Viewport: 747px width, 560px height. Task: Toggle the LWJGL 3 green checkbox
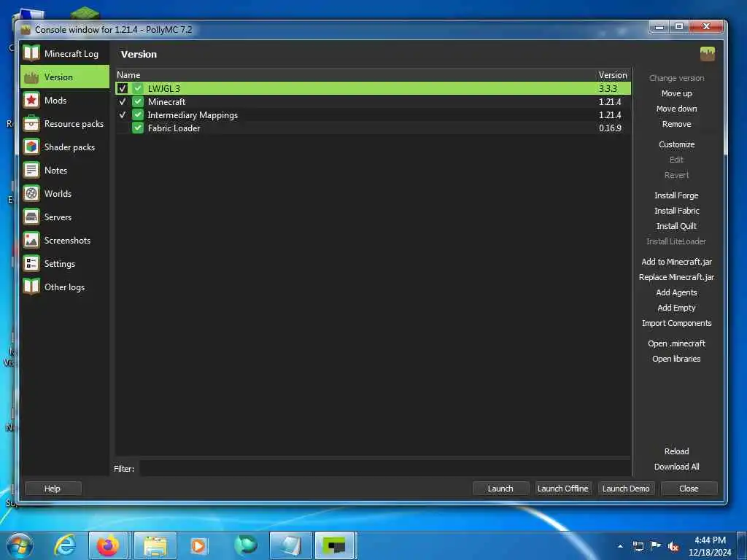(138, 88)
